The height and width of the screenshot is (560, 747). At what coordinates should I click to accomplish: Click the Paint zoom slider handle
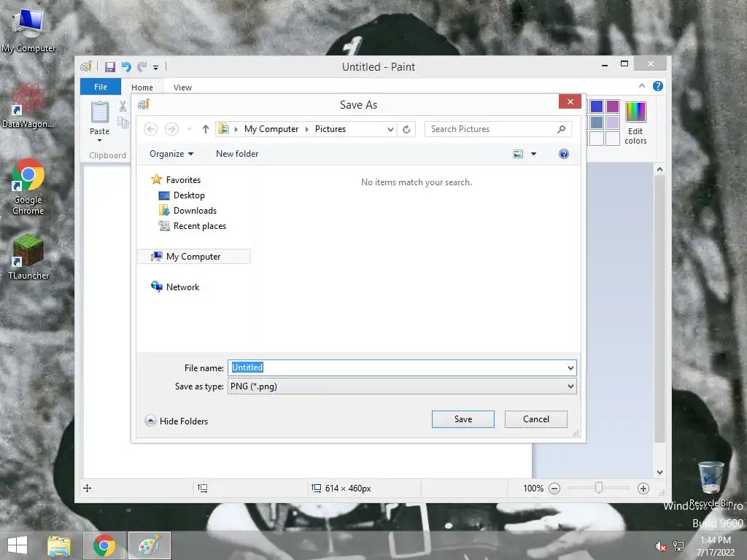tap(599, 488)
